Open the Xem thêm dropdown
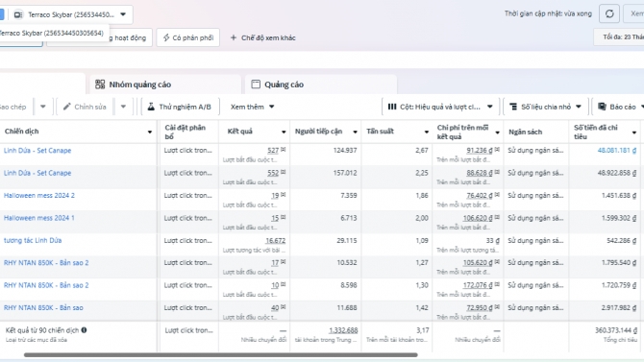Image resolution: width=644 pixels, height=362 pixels. (x=252, y=107)
